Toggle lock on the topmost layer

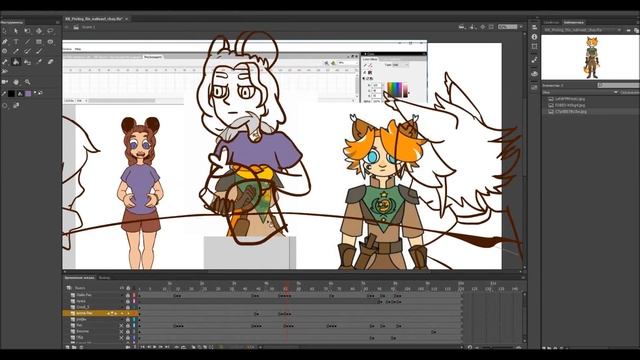[x=128, y=295]
